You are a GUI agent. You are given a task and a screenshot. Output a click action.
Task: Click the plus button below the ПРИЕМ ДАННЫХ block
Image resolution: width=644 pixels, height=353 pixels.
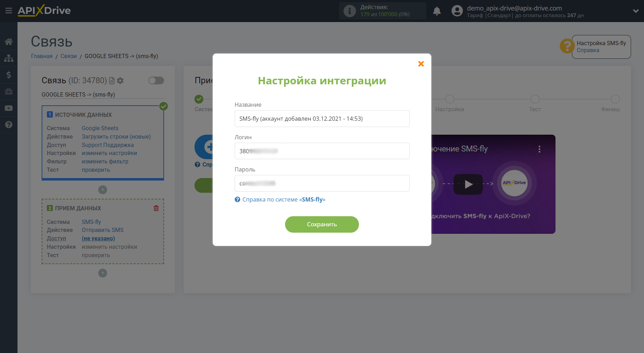(x=102, y=273)
